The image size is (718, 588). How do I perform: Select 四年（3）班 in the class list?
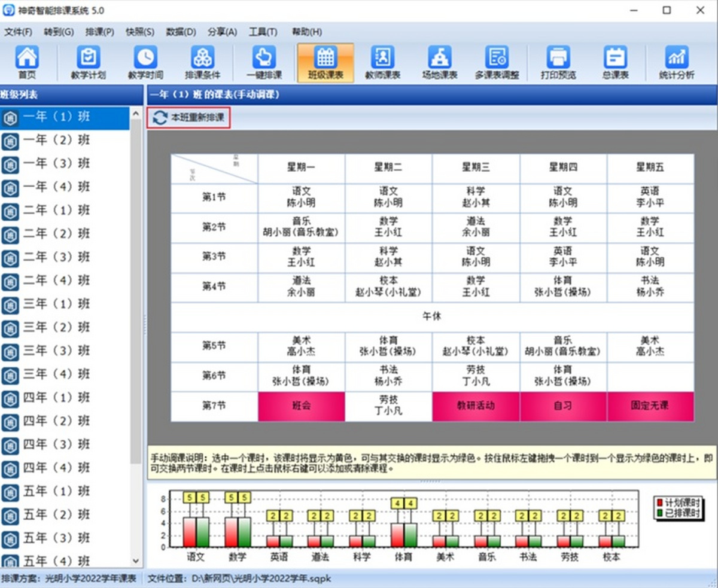click(65, 446)
